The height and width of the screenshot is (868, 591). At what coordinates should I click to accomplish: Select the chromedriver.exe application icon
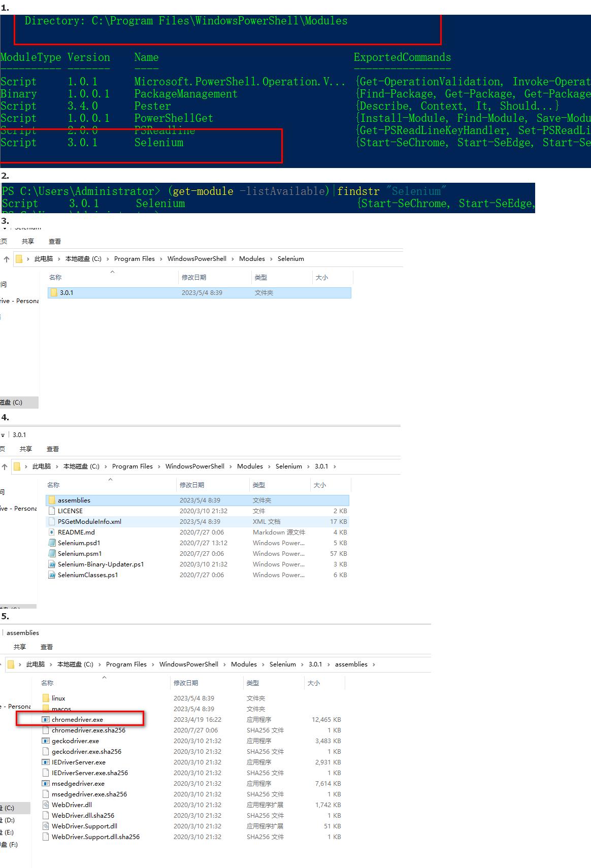[46, 720]
